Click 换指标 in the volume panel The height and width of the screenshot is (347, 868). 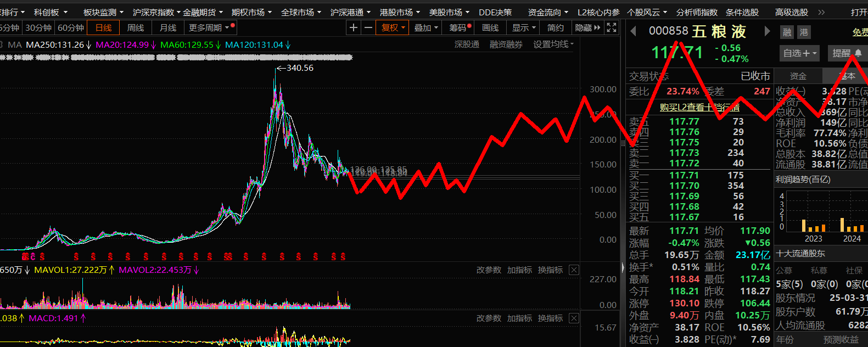(550, 270)
